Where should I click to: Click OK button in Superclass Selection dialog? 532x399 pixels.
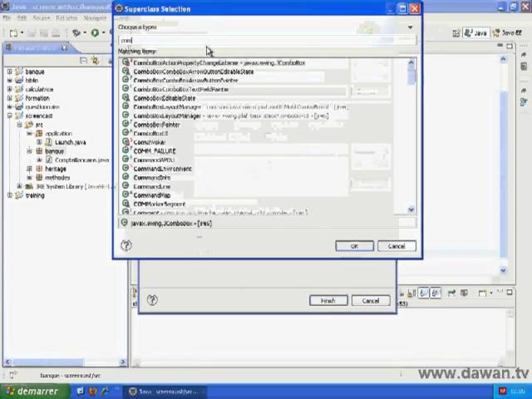354,246
